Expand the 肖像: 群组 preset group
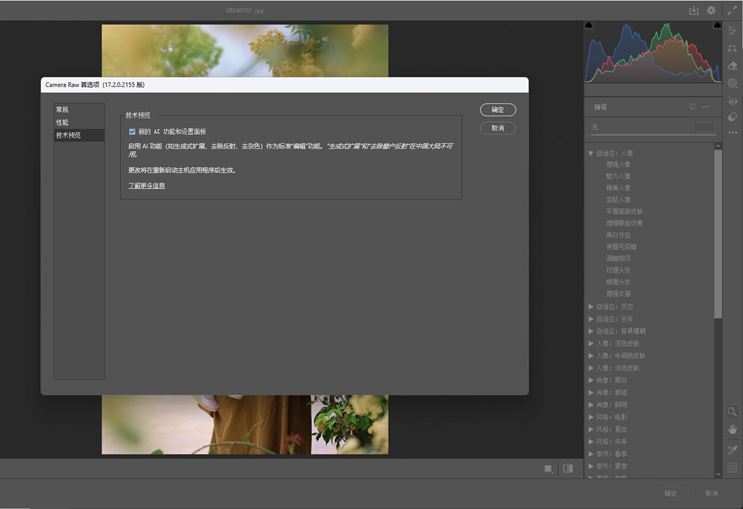 591,392
